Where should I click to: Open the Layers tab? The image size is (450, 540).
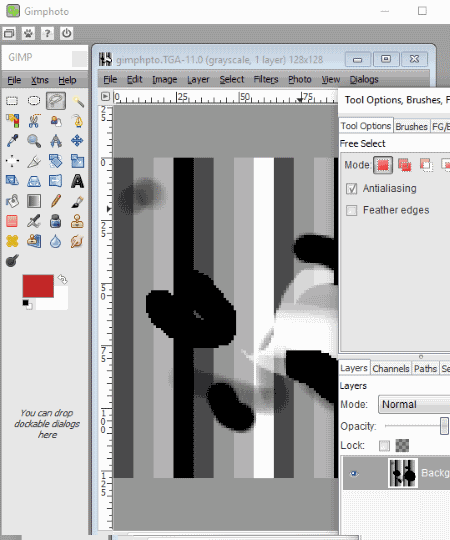354,368
